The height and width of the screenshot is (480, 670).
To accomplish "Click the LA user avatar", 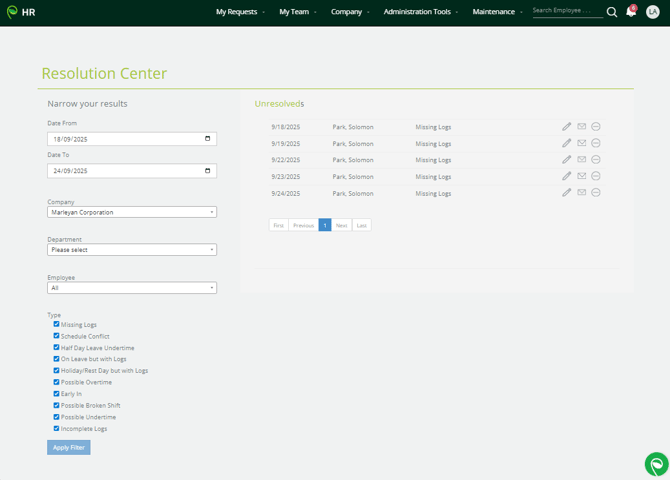I will 653,12.
